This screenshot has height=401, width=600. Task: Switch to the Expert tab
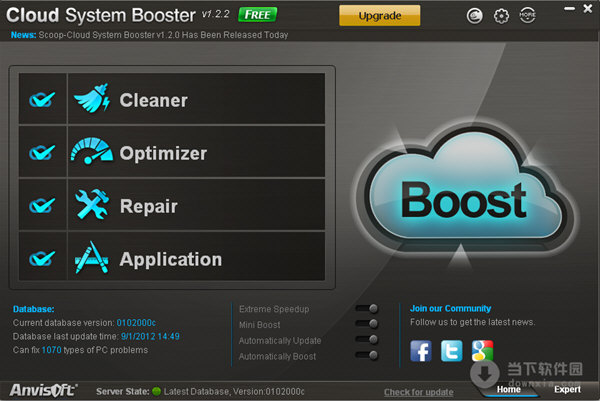point(567,390)
